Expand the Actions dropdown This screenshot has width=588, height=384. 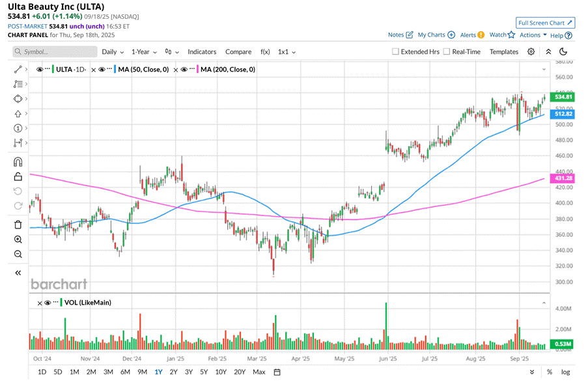coord(533,35)
